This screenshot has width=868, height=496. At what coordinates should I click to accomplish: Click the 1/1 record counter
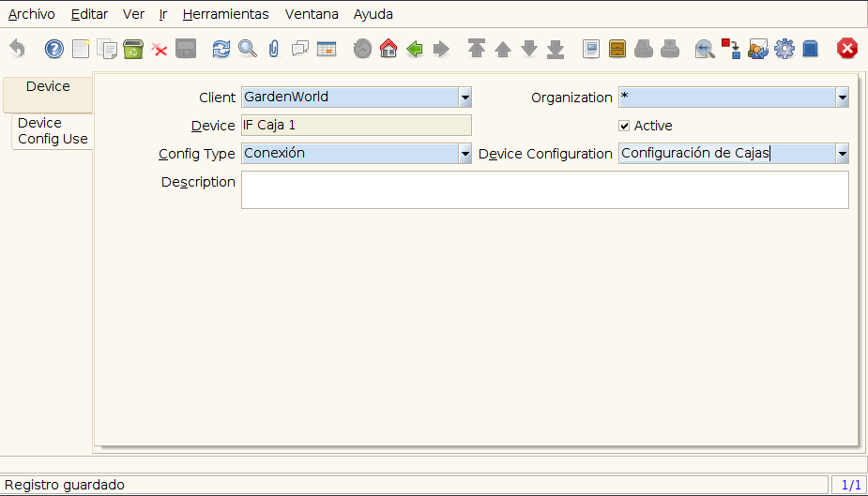point(850,485)
